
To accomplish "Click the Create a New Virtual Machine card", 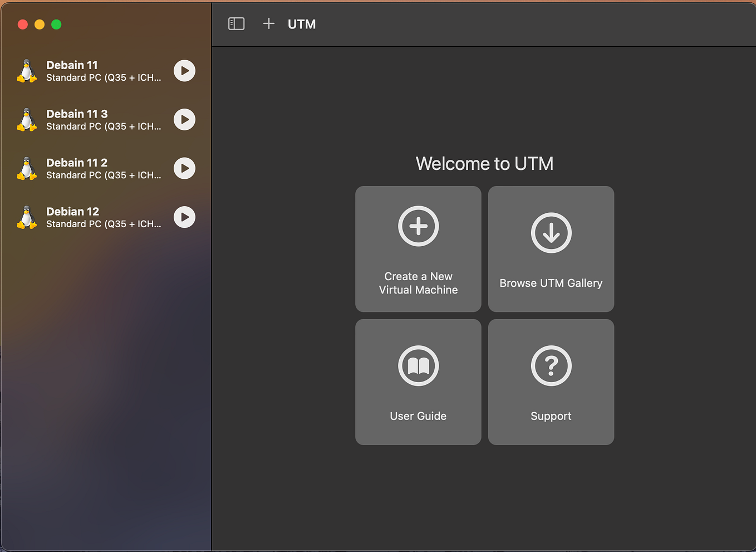I will click(418, 249).
